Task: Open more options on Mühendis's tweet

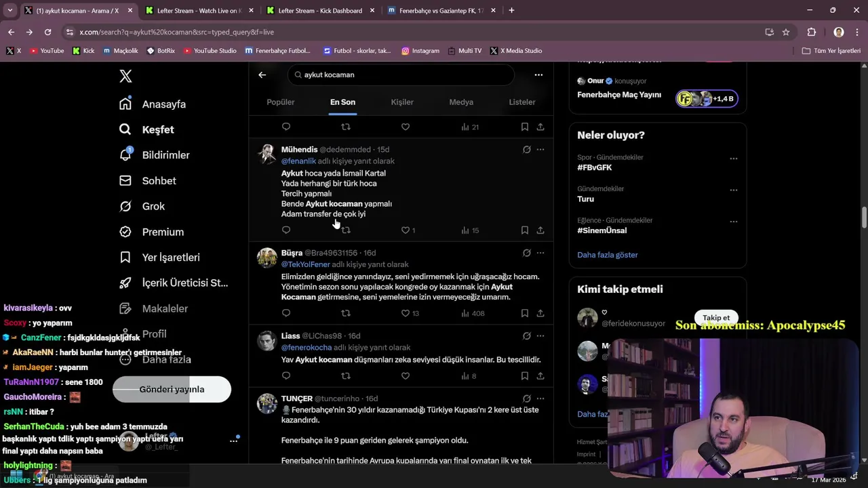Action: pyautogui.click(x=540, y=149)
